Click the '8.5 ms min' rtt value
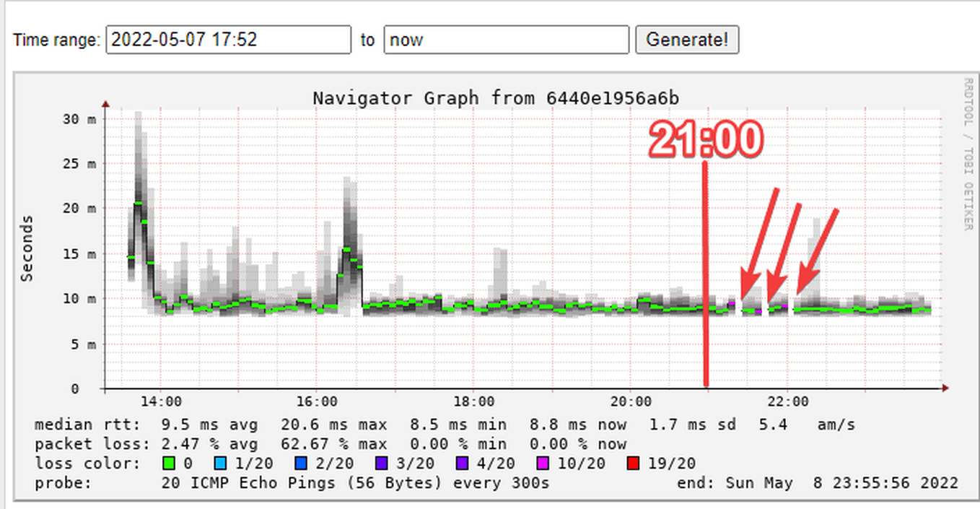 click(458, 425)
